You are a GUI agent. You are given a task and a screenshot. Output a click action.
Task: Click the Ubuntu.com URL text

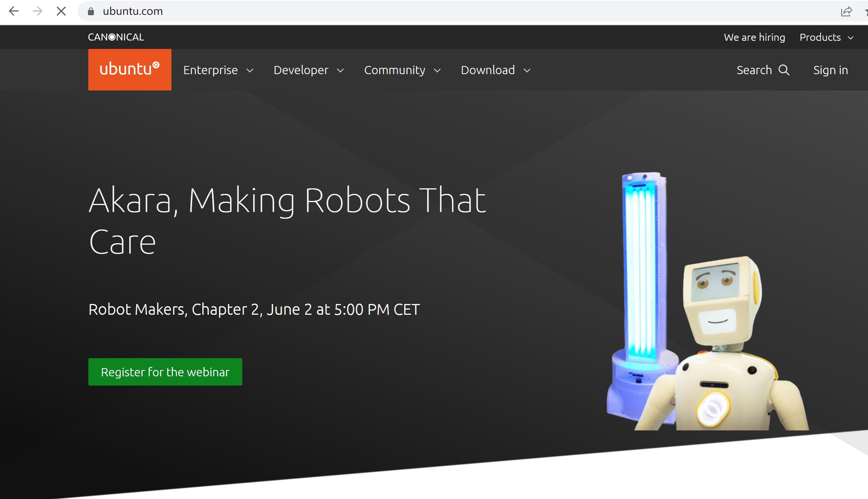tap(134, 11)
